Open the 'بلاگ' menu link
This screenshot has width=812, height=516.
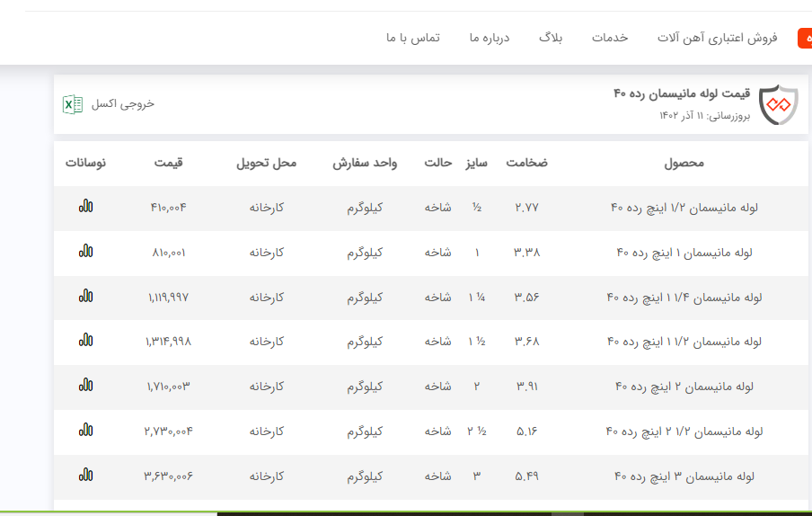pos(551,38)
